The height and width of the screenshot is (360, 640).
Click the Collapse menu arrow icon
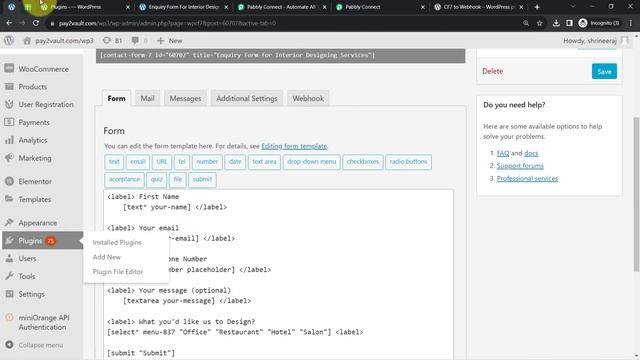point(9,345)
